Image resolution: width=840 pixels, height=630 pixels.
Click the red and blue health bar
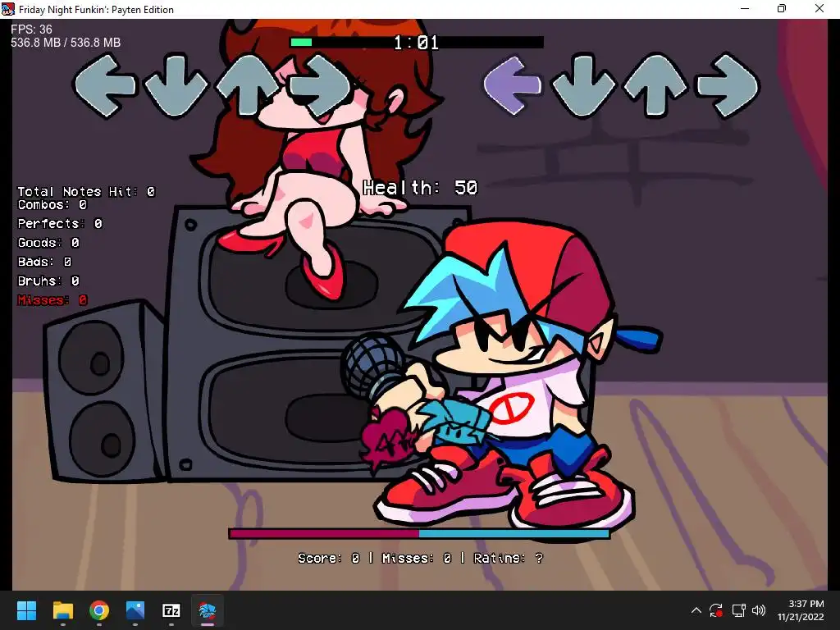pyautogui.click(x=419, y=533)
